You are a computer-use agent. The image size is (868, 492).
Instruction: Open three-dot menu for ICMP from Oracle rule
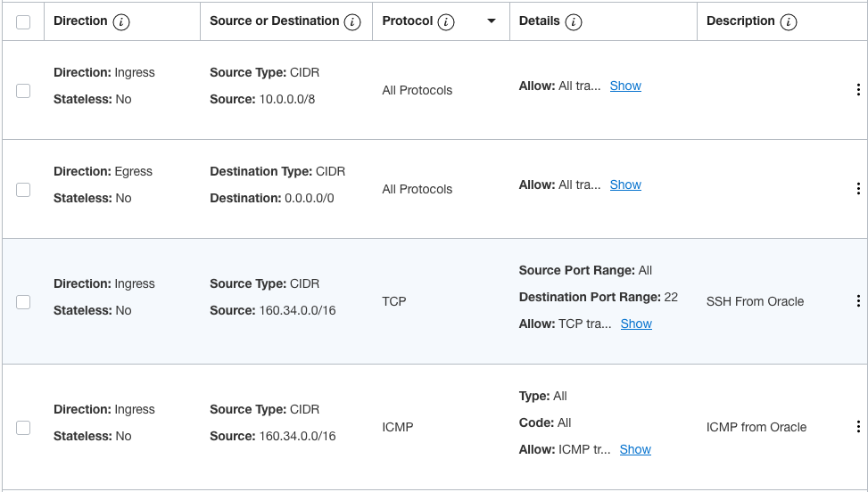(858, 427)
